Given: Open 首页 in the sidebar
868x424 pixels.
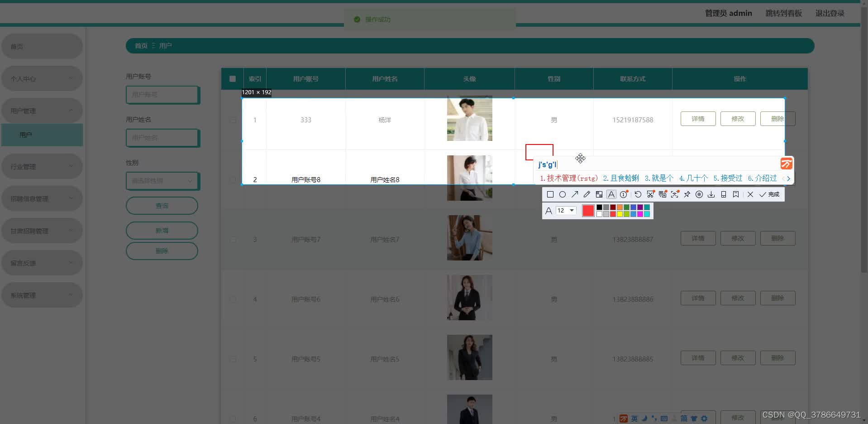Looking at the screenshot, I should tap(42, 47).
